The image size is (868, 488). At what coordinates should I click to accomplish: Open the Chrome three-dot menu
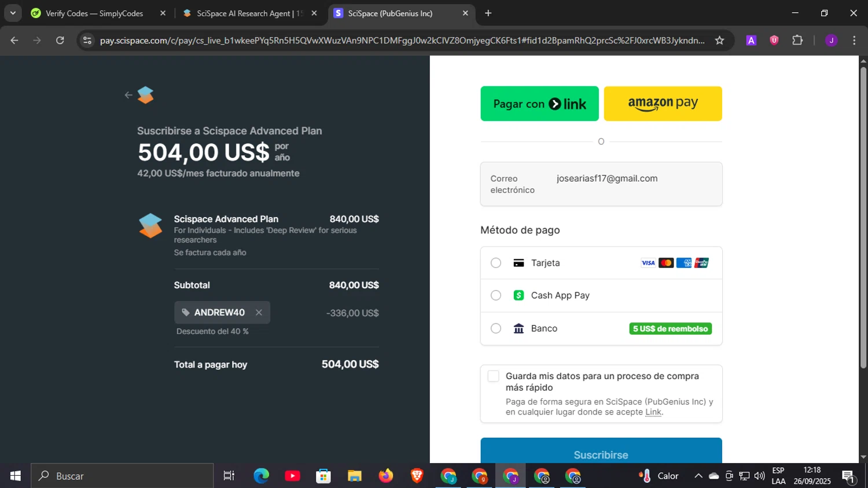(x=854, y=40)
